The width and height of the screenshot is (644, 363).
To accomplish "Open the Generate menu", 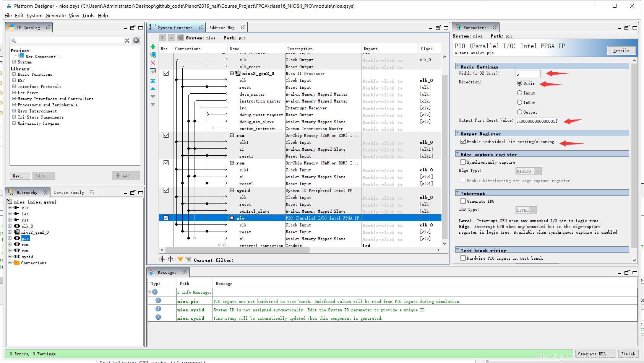I will 55,16.
